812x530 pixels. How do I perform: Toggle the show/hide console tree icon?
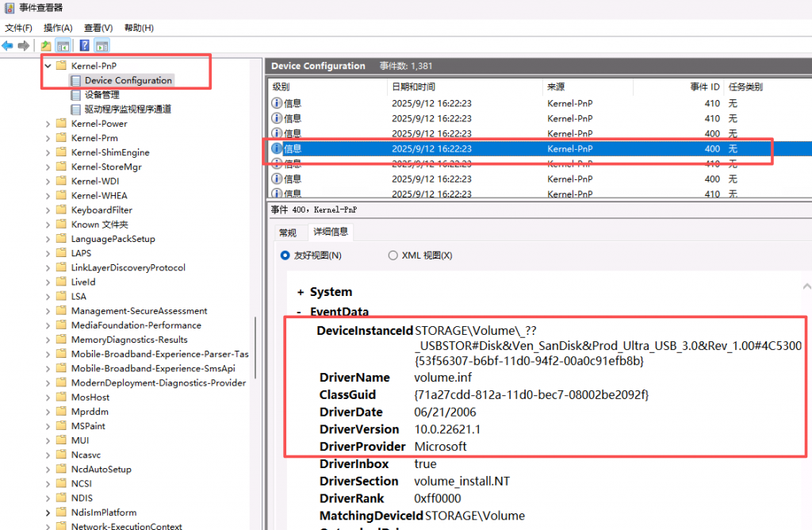pyautogui.click(x=63, y=46)
